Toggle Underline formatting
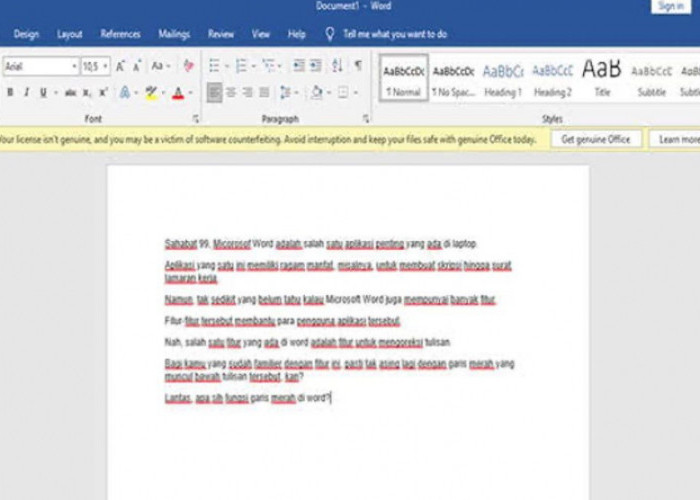 (43, 92)
